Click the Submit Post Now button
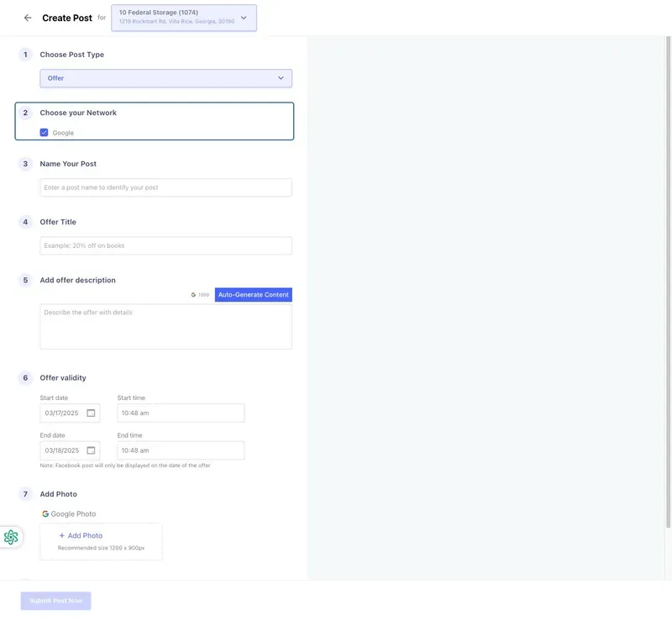Viewport: 672px width, 621px height. point(55,601)
